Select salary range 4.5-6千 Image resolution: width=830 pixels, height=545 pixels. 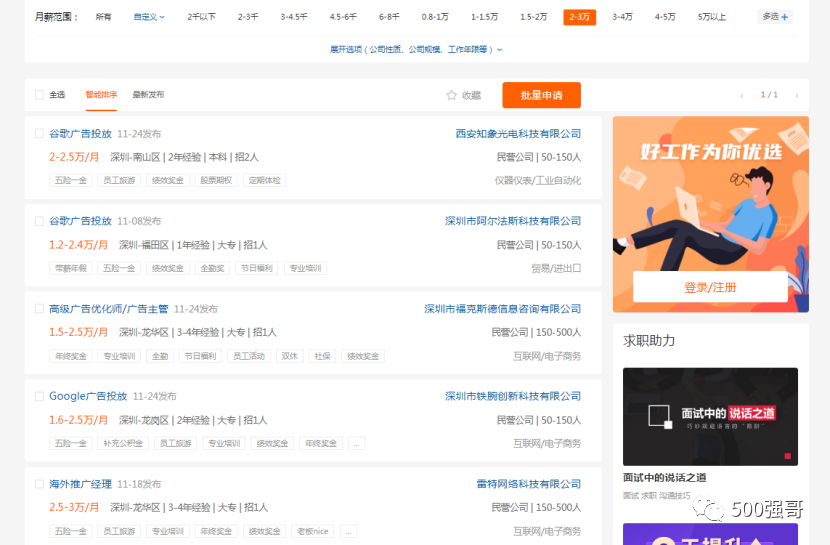tap(343, 17)
